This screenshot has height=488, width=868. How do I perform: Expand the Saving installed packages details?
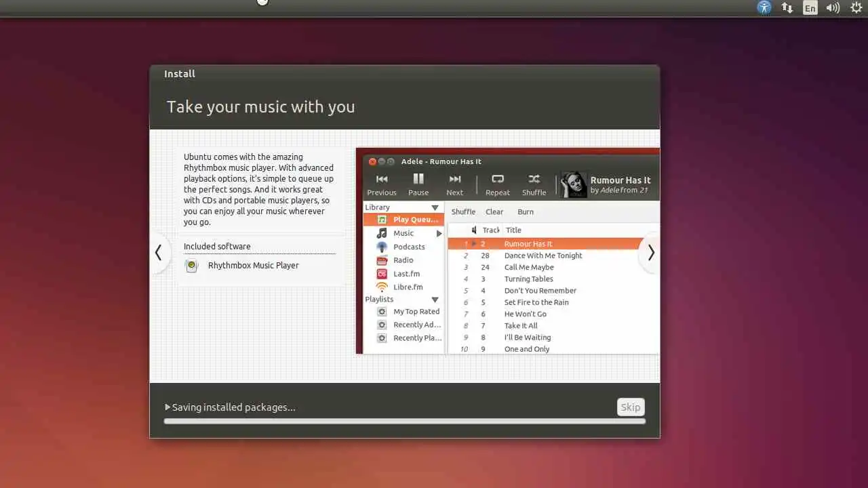pyautogui.click(x=167, y=407)
